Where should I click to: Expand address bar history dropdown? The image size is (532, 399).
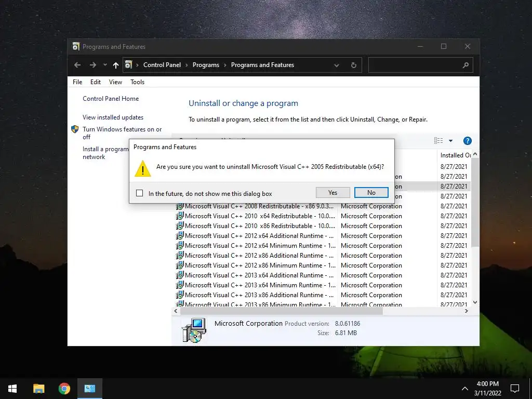[336, 65]
